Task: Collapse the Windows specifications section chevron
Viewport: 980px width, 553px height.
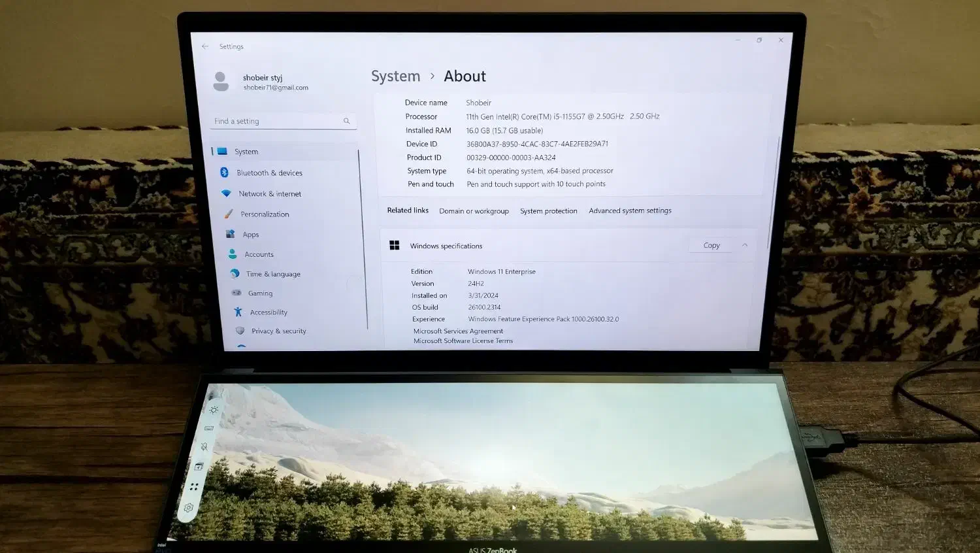Action: coord(745,245)
